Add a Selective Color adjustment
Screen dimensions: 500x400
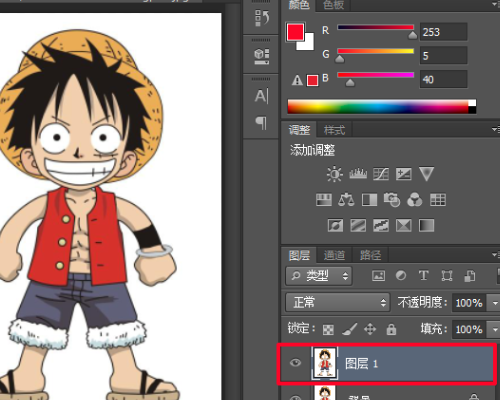403,226
